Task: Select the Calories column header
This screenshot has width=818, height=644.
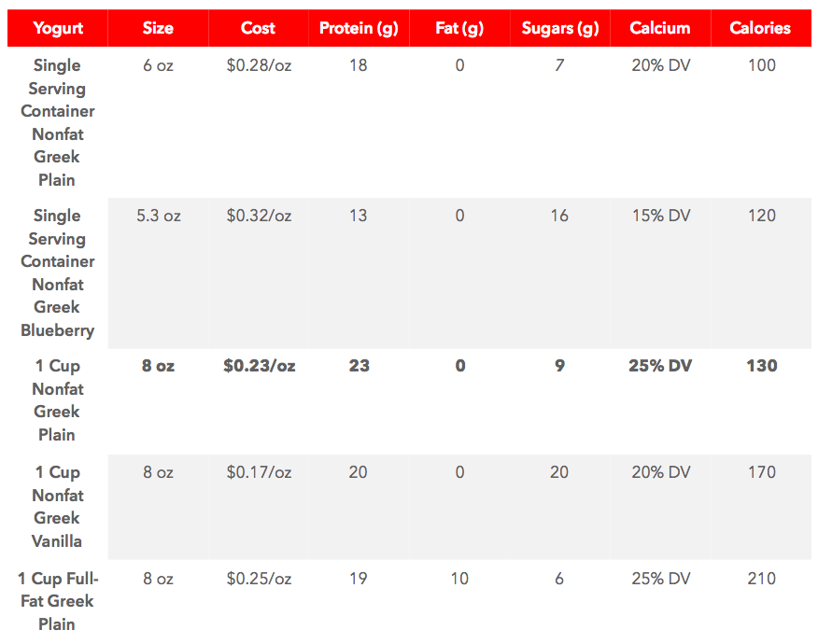Action: (x=760, y=28)
